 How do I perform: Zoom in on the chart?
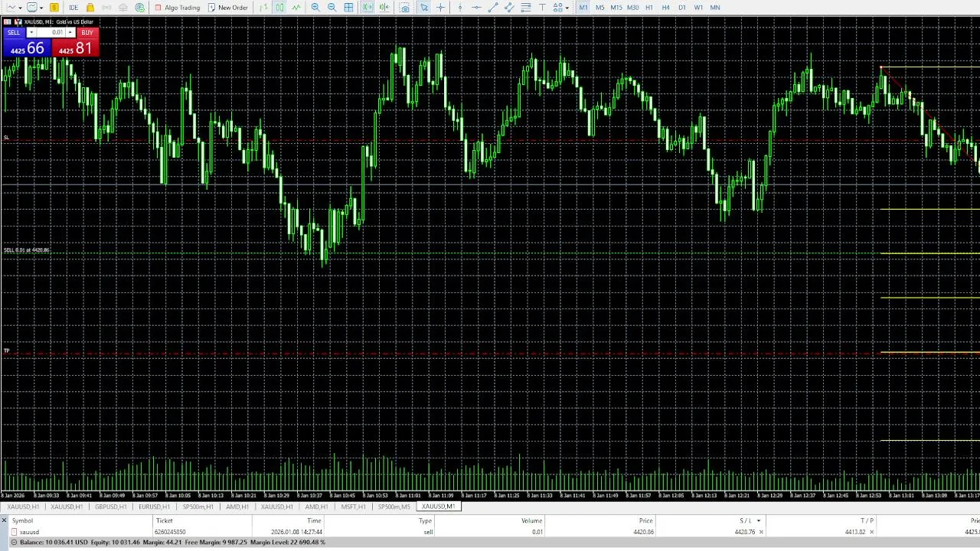(x=315, y=8)
